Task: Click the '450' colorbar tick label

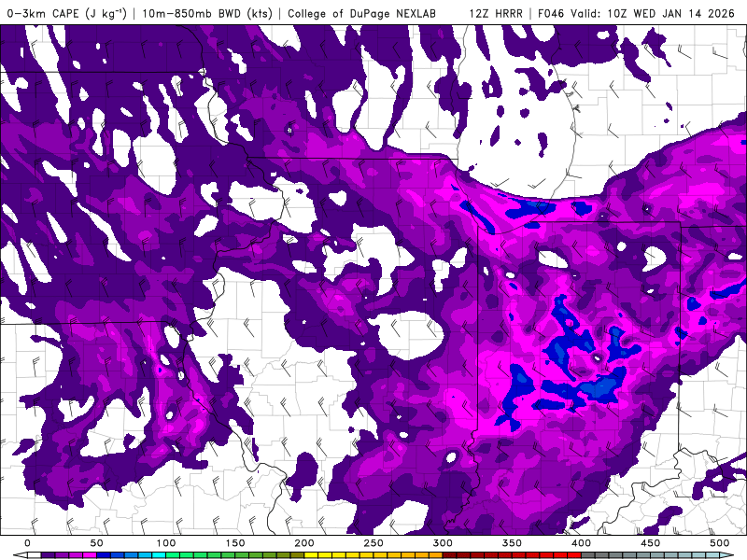Action: (x=650, y=543)
